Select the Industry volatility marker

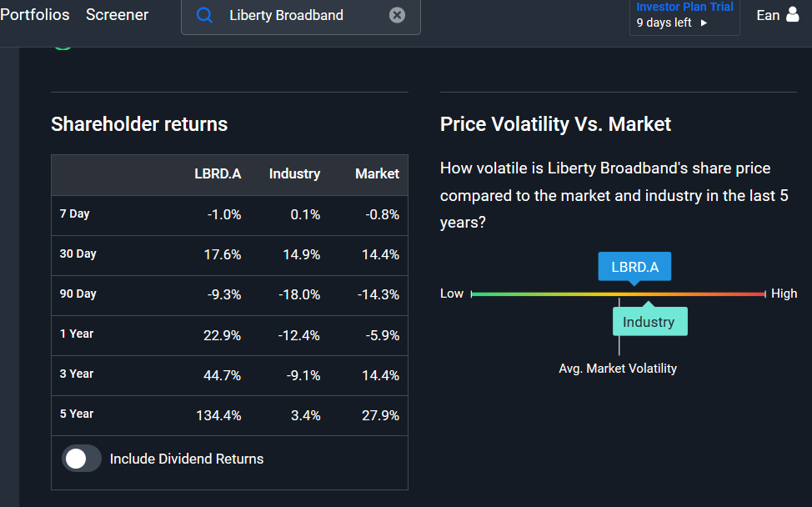tap(650, 322)
